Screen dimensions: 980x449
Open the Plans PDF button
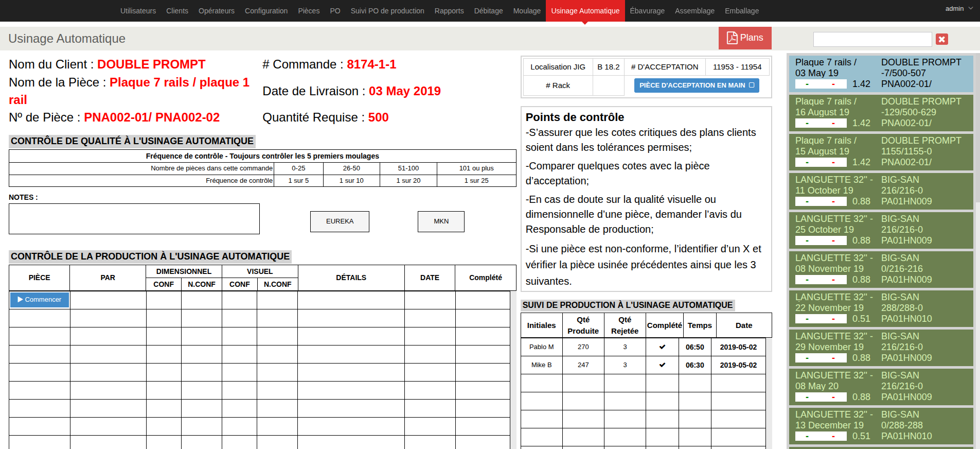[745, 38]
